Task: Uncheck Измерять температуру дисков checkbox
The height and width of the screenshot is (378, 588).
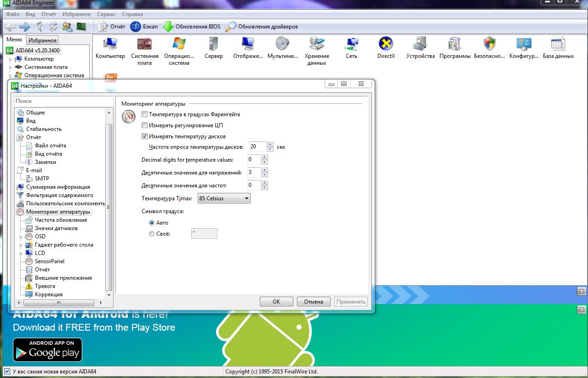Action: (x=145, y=136)
